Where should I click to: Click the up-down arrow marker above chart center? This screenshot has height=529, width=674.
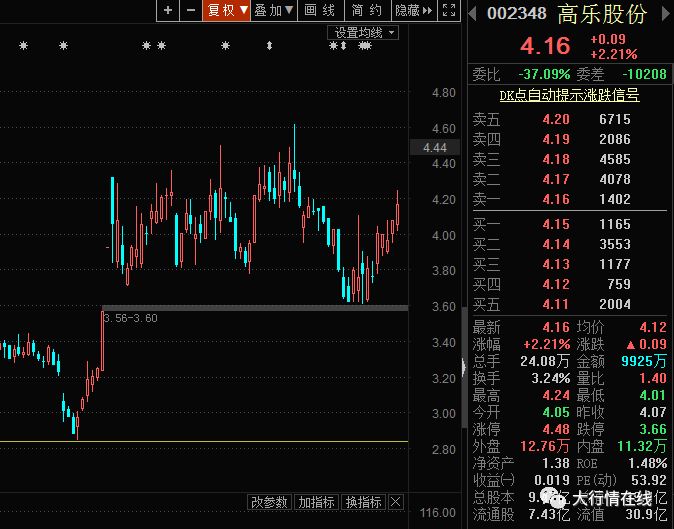click(270, 45)
